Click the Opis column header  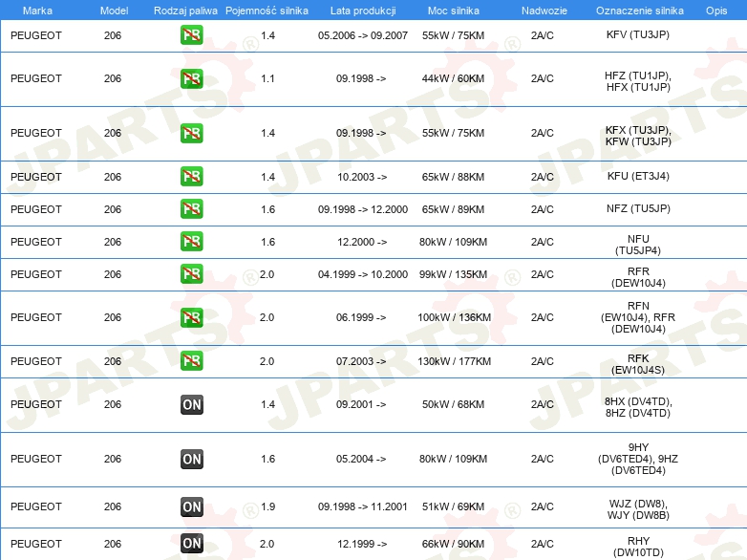pos(716,11)
